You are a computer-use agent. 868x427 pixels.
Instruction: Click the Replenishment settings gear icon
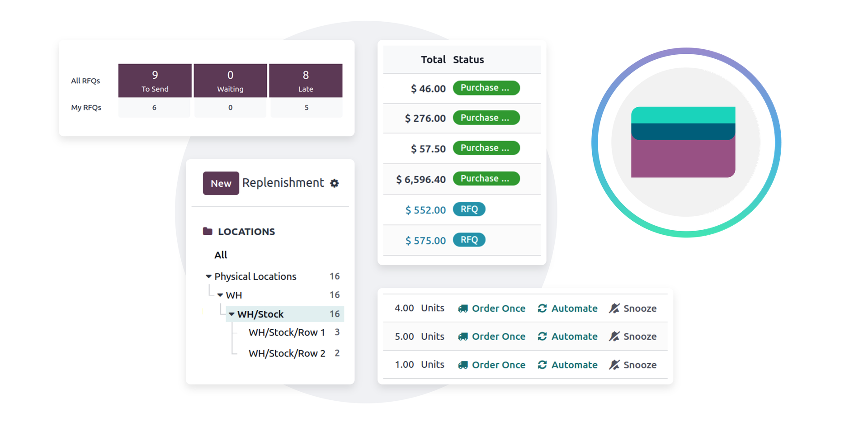334,183
